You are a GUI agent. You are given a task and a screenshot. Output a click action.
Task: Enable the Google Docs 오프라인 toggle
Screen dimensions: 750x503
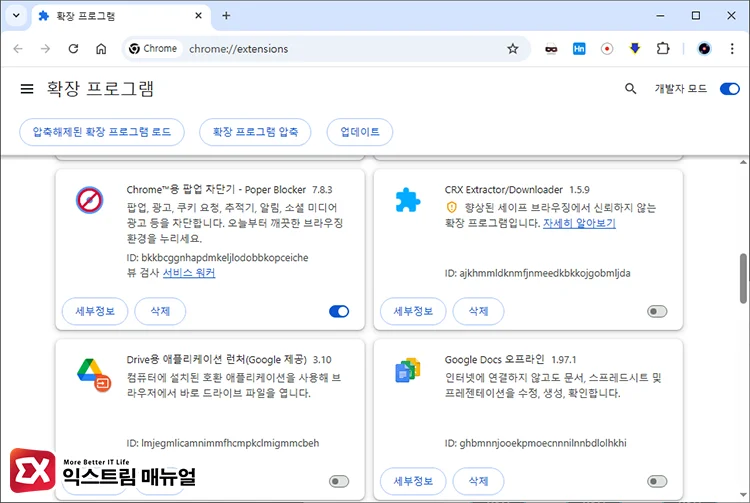[x=657, y=481]
